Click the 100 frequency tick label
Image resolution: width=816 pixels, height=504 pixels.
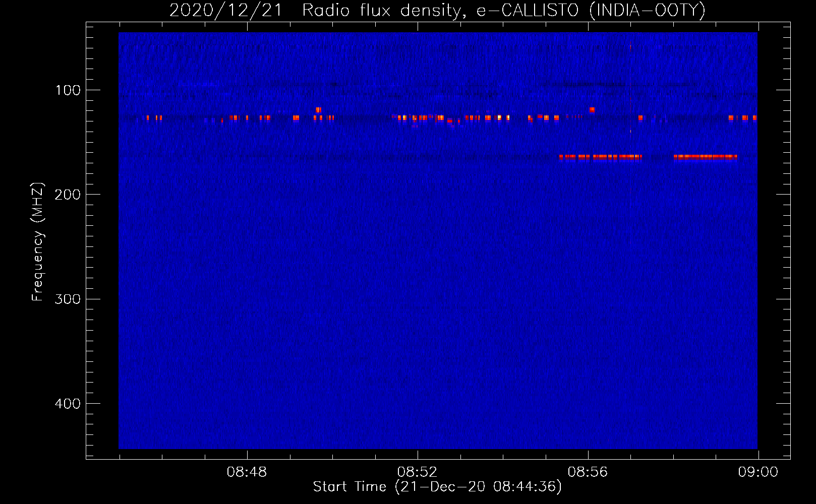68,90
